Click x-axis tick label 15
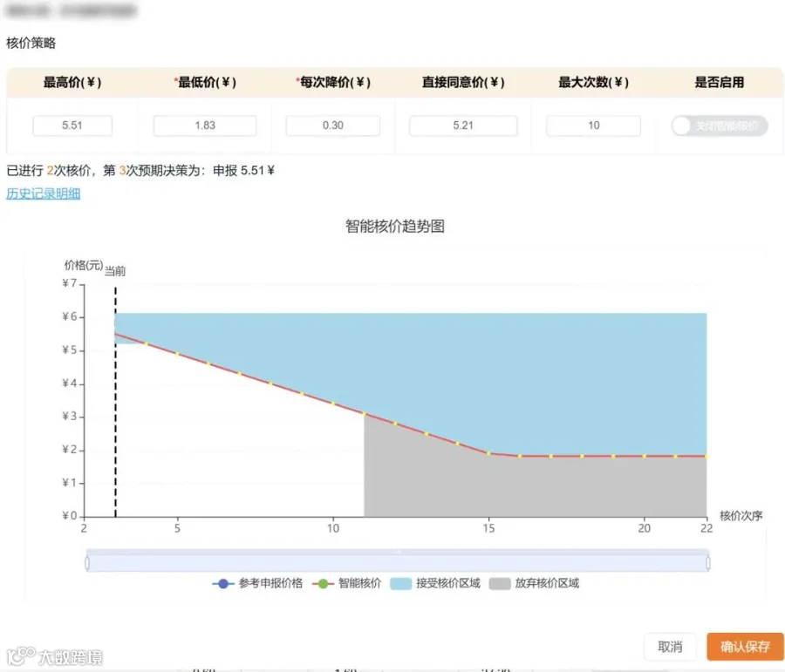The height and width of the screenshot is (672, 785). [x=488, y=528]
